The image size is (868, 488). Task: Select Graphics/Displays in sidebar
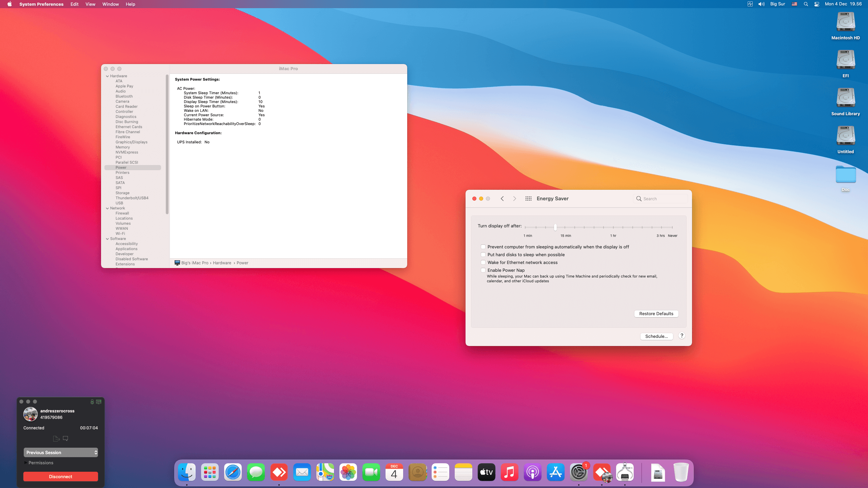(132, 142)
